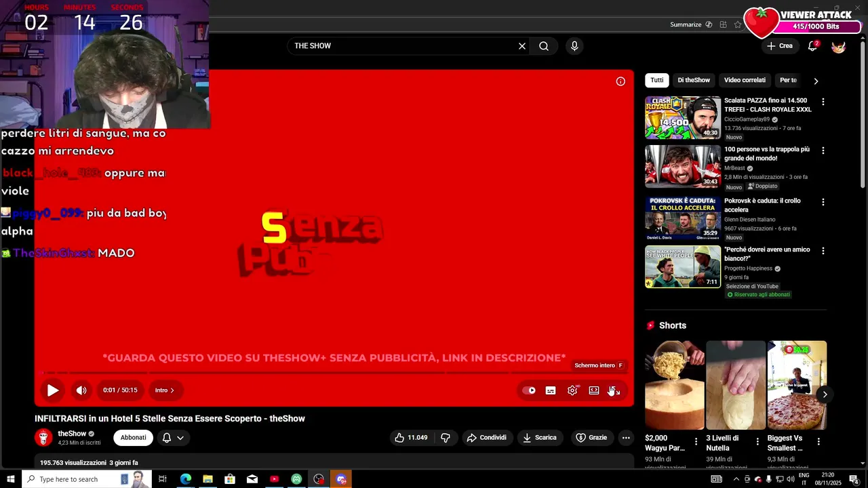Viewport: 868px width, 488px height.
Task: Select the Per te filter chip
Action: click(788, 80)
